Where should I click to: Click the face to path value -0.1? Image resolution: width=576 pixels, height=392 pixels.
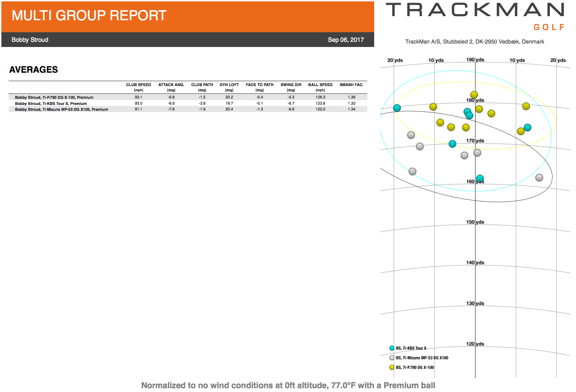click(x=260, y=103)
